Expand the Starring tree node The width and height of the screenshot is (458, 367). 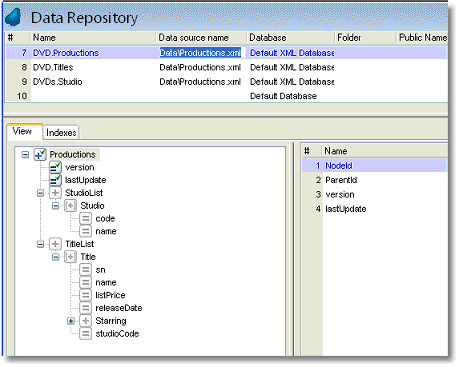71,321
